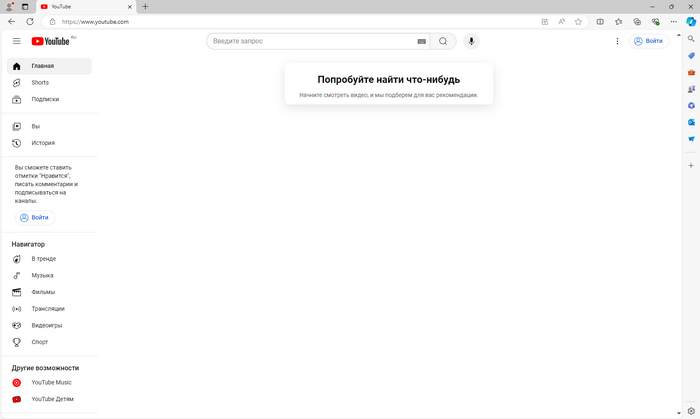The width and height of the screenshot is (700, 419).
Task: Open Музыка category
Action: 49,275
